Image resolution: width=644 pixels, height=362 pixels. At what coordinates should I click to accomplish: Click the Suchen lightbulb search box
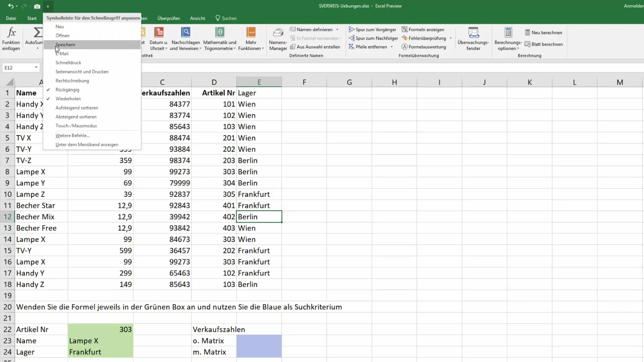[x=226, y=18]
